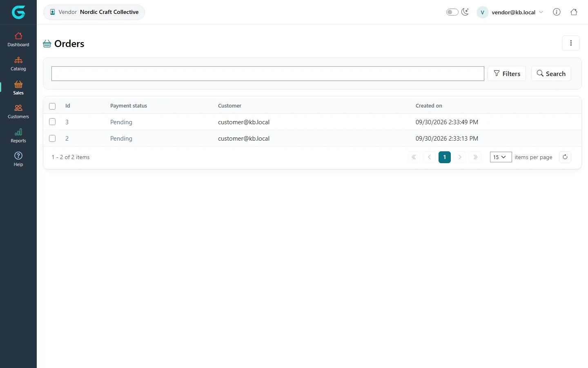Open the Help question mark icon
588x368 pixels.
click(18, 155)
